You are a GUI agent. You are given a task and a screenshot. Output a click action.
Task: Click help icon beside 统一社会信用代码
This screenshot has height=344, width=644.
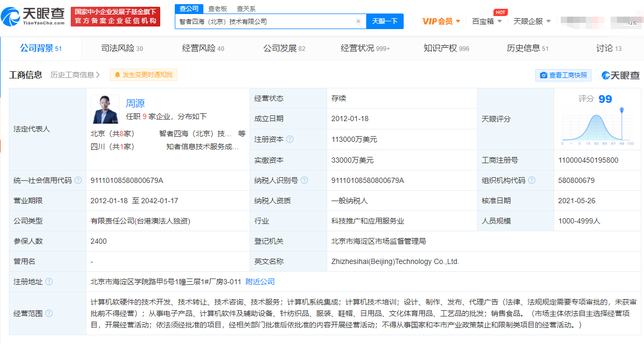pyautogui.click(x=78, y=180)
